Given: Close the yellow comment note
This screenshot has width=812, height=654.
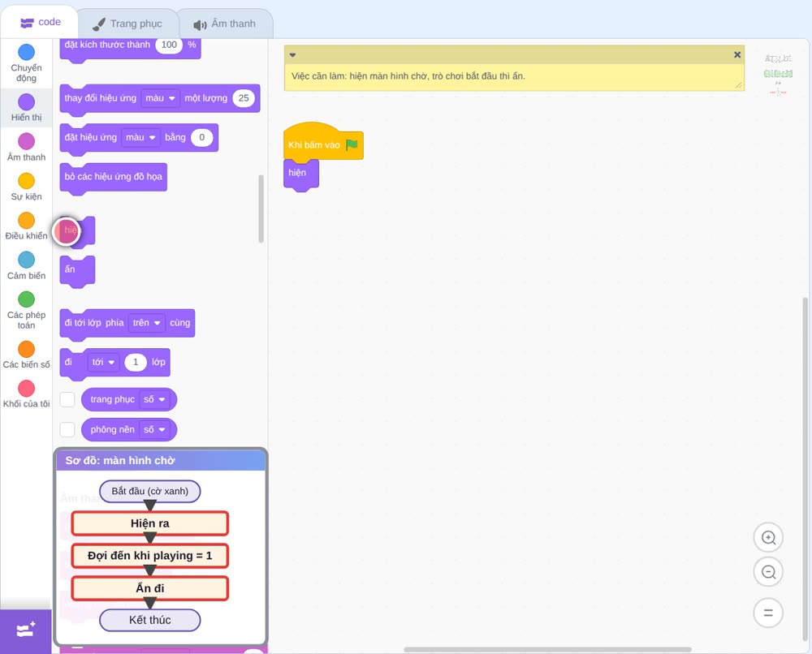Looking at the screenshot, I should point(737,55).
